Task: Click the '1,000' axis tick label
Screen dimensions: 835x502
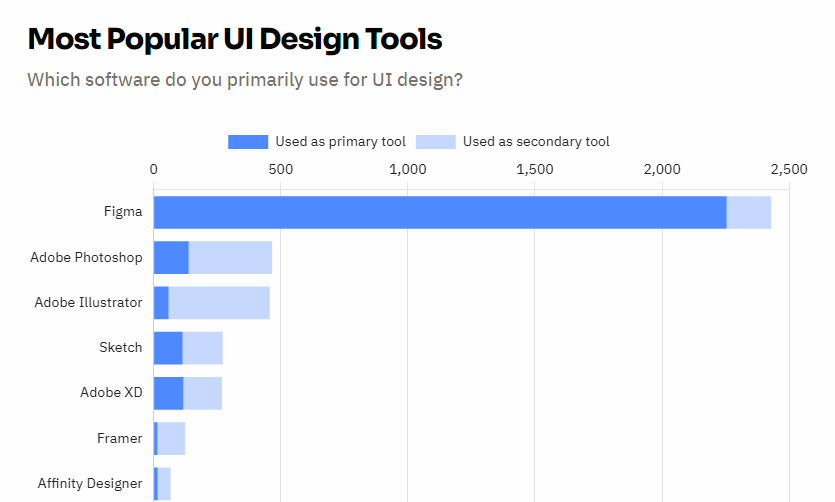Action: coord(408,169)
